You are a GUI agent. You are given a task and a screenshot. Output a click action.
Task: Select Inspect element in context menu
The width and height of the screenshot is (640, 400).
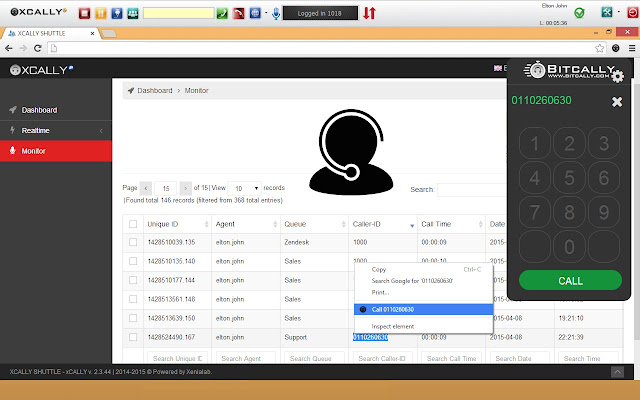[x=424, y=327]
